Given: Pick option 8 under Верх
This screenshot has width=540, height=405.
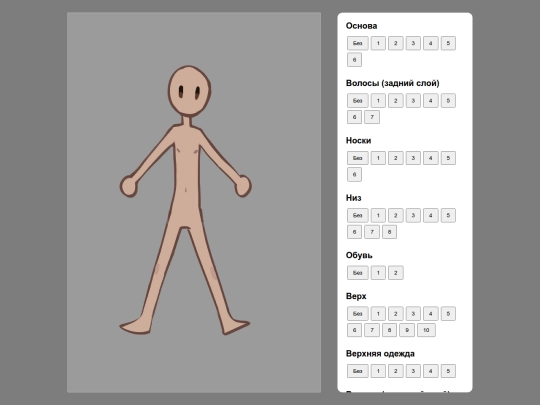Looking at the screenshot, I should click(x=390, y=330).
